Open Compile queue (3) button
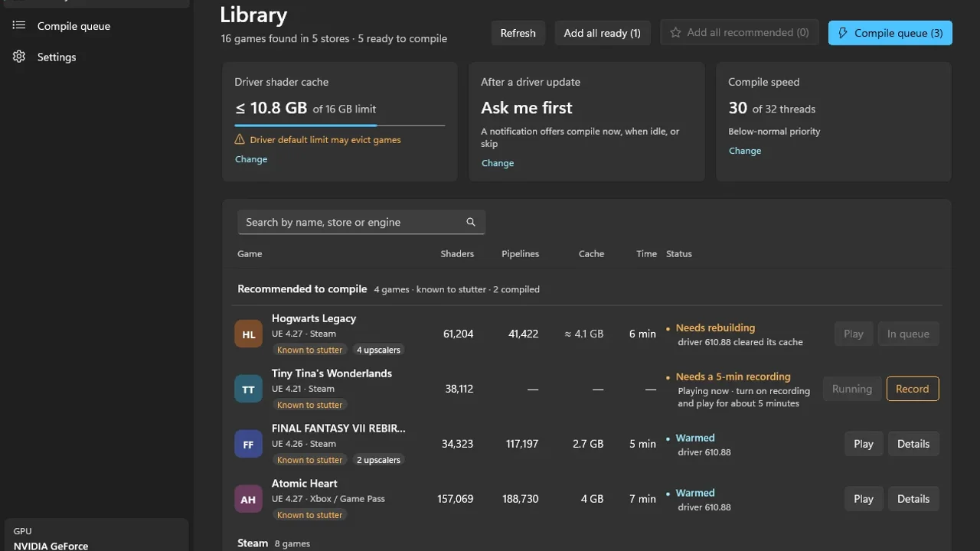The height and width of the screenshot is (551, 980). [890, 33]
